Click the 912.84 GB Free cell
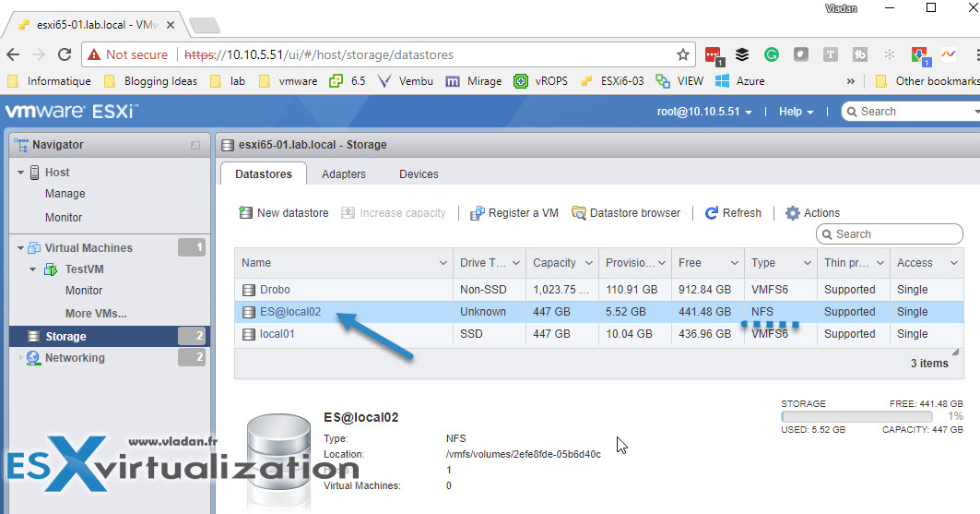The height and width of the screenshot is (514, 980). (705, 290)
